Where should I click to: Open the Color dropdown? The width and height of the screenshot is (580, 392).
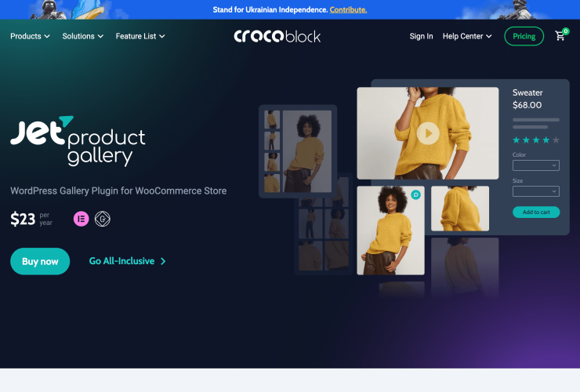pyautogui.click(x=536, y=165)
